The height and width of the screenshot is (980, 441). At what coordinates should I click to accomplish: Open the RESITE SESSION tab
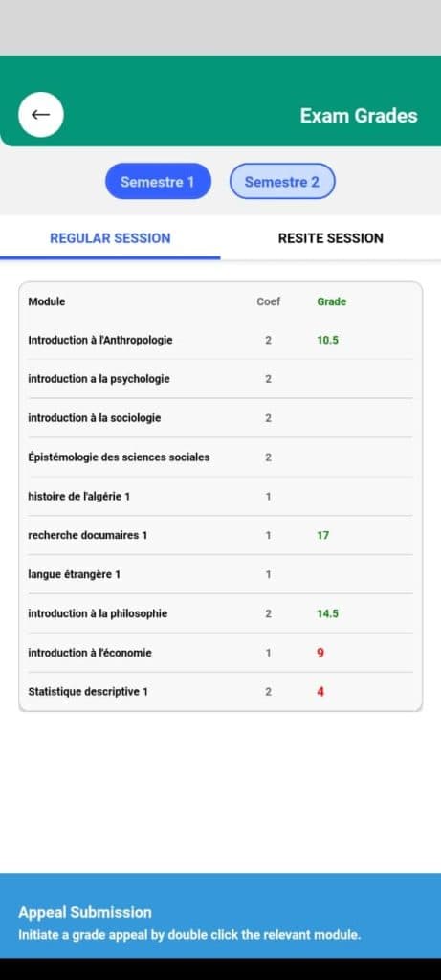330,238
